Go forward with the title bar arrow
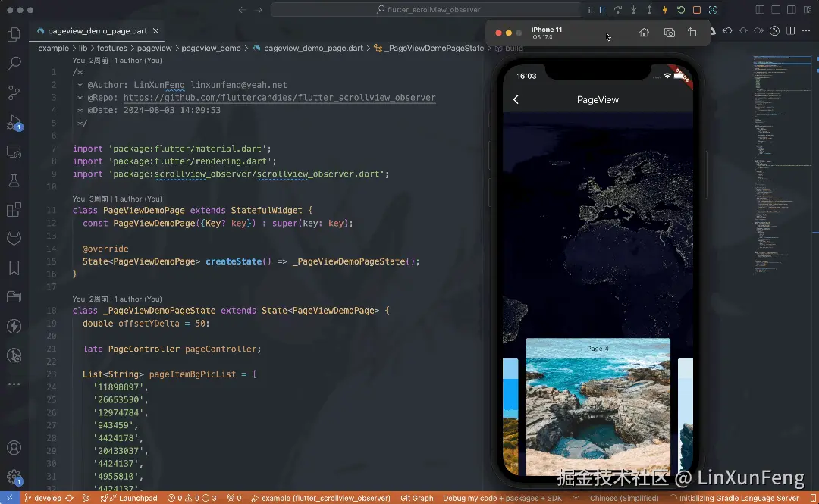819x504 pixels. 259,10
